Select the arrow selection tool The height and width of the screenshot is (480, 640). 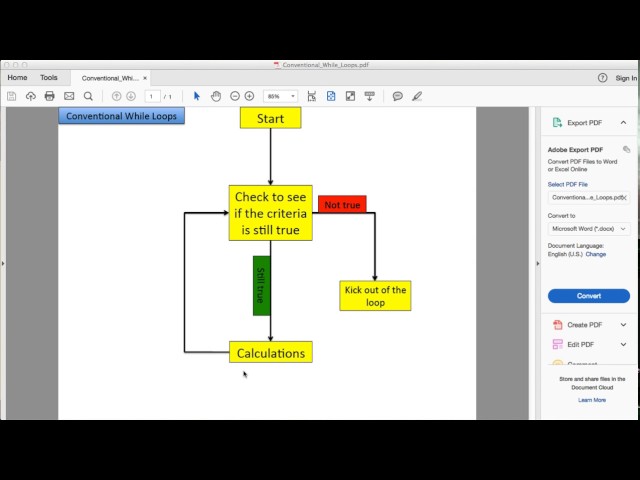197,96
